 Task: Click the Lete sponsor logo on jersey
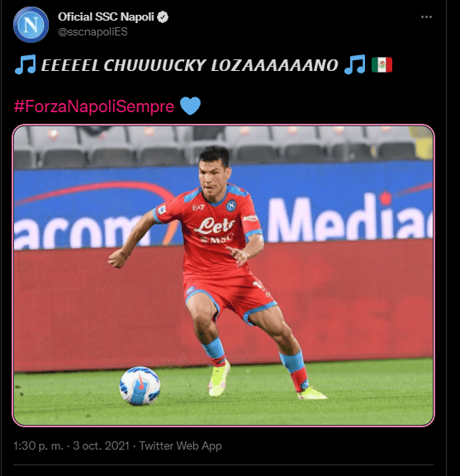[x=215, y=226]
